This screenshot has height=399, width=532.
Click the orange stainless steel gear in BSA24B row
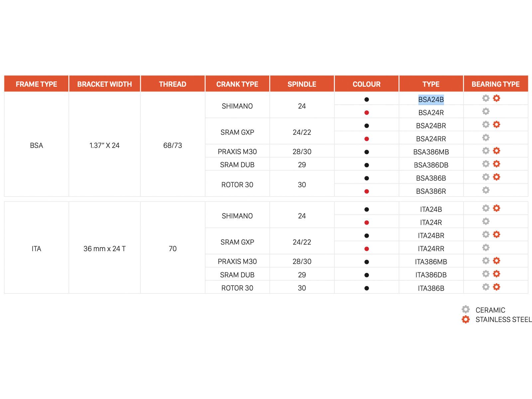(496, 98)
